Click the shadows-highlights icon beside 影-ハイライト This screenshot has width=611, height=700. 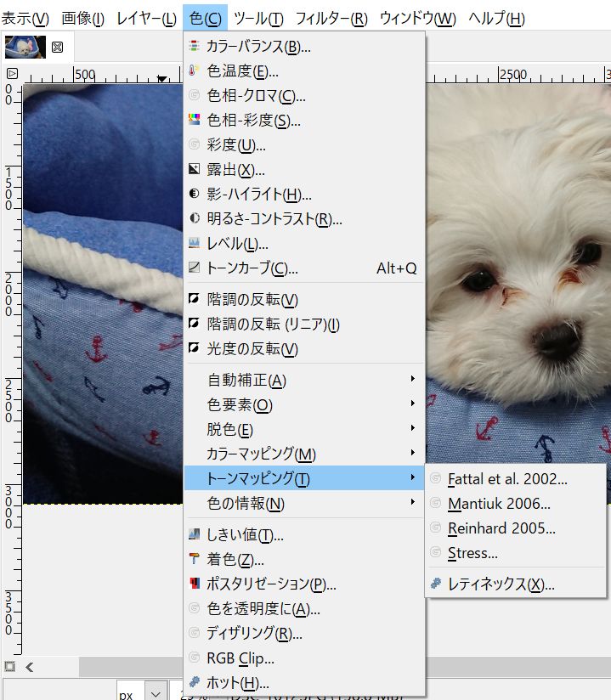[194, 194]
